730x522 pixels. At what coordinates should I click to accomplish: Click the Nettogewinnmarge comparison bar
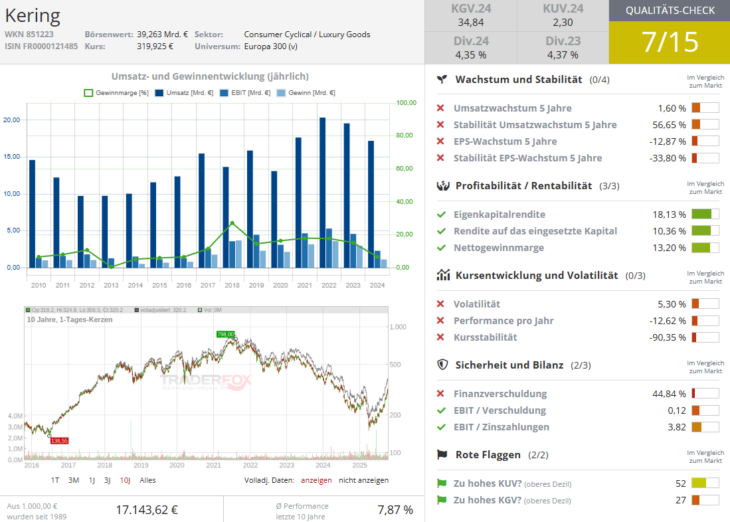(705, 247)
